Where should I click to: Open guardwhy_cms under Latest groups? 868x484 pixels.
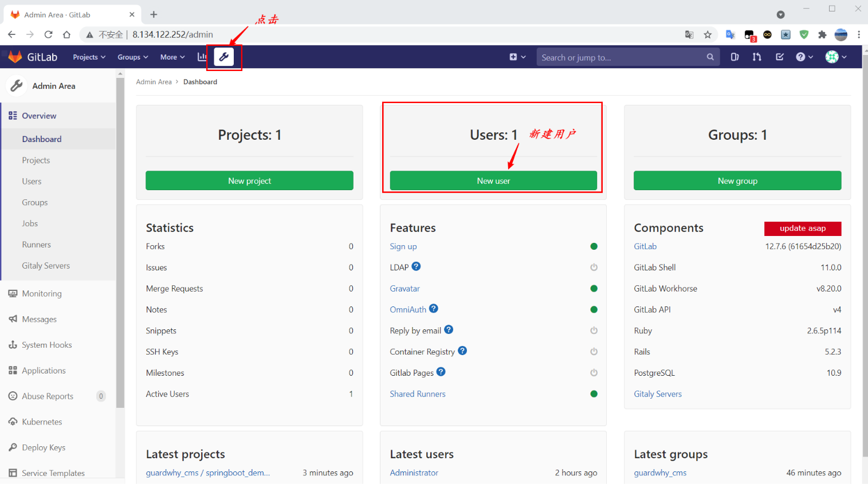click(660, 473)
